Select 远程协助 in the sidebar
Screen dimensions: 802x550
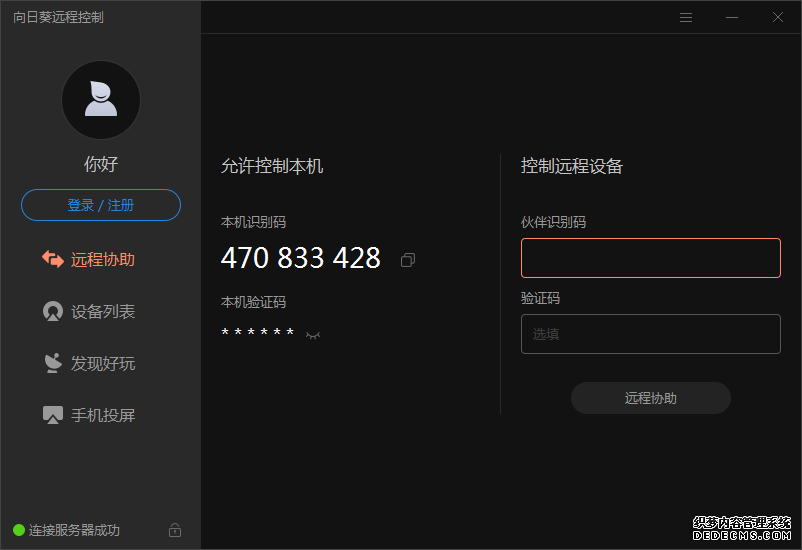pos(101,259)
